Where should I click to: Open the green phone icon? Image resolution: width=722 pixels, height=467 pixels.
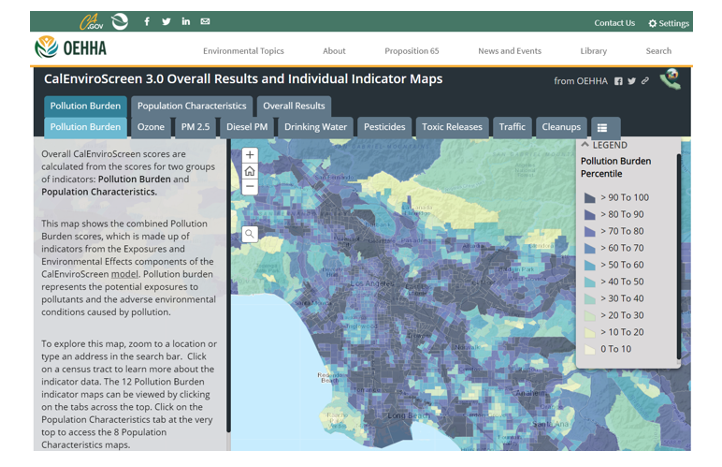click(670, 80)
